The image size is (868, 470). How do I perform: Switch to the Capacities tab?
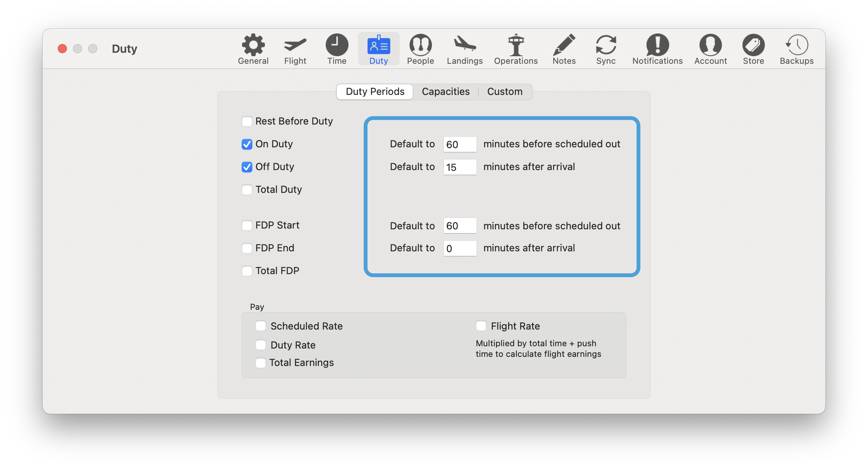coord(445,92)
